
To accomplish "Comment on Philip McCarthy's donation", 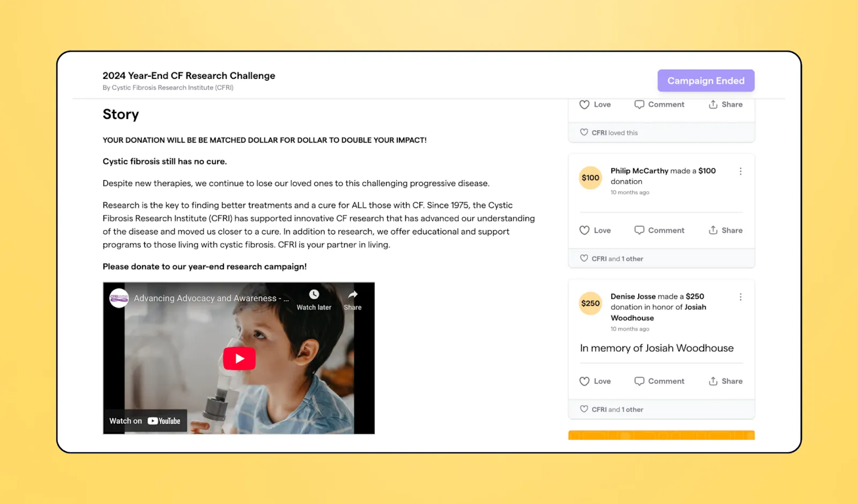I will [660, 230].
